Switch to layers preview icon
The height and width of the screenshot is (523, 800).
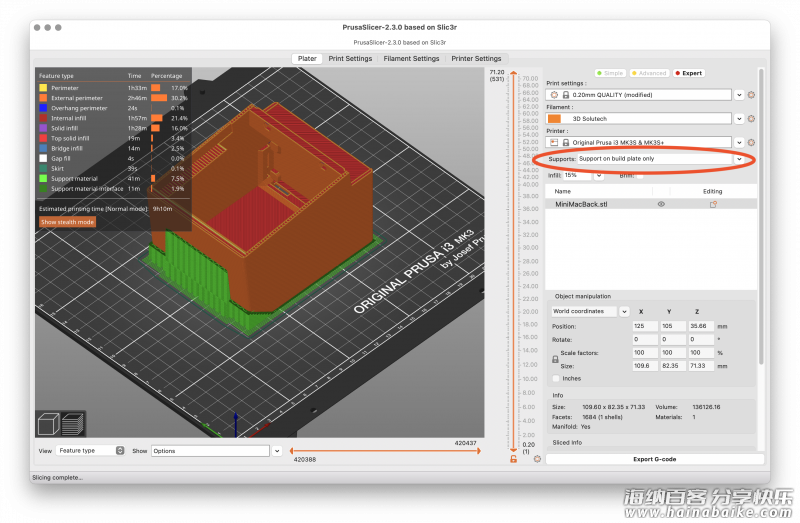(x=73, y=424)
